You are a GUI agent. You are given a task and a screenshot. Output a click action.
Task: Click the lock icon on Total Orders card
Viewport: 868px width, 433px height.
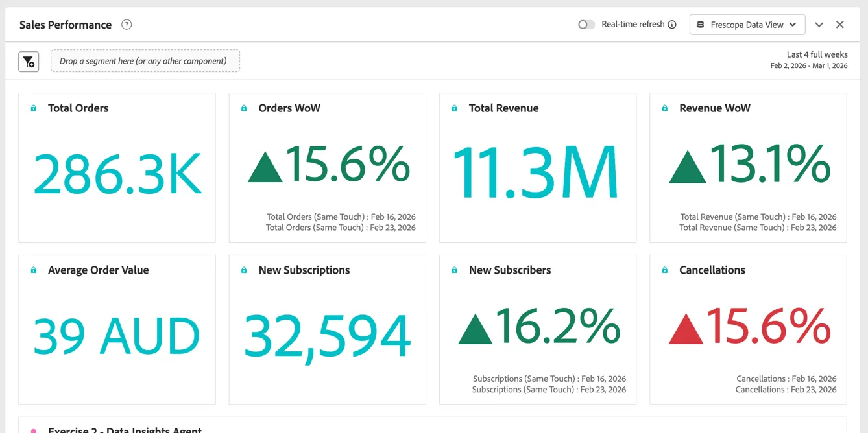click(34, 108)
